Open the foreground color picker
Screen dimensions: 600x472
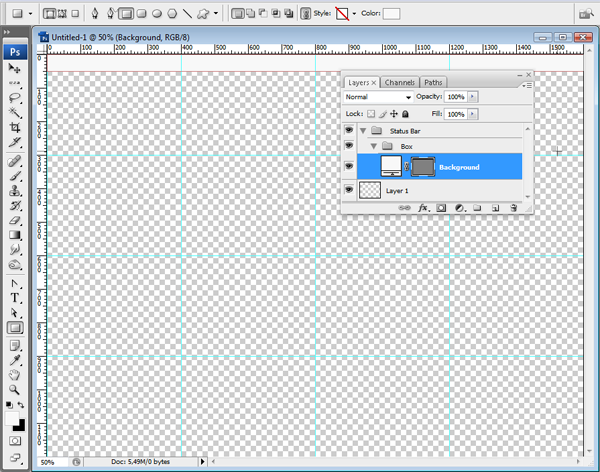11,418
